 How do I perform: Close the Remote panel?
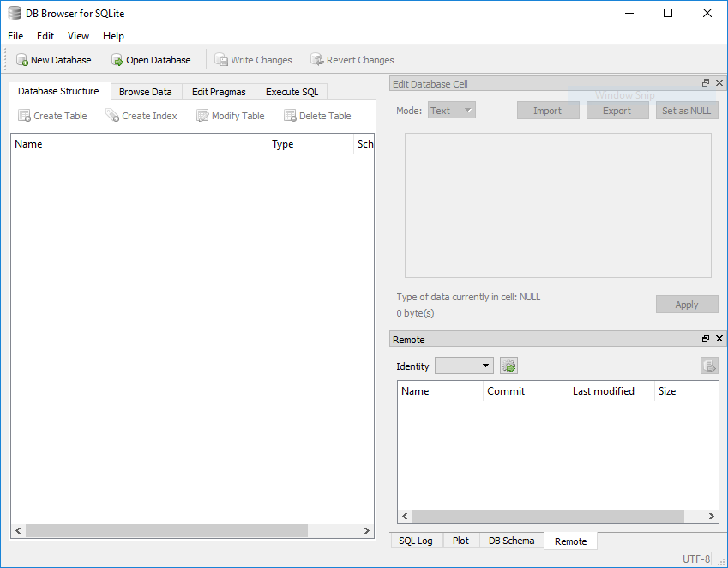pyautogui.click(x=719, y=338)
